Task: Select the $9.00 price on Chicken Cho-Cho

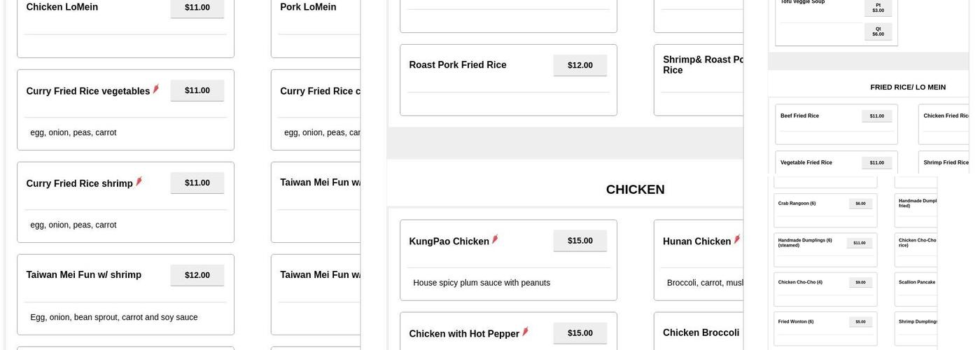Action: pyautogui.click(x=860, y=283)
